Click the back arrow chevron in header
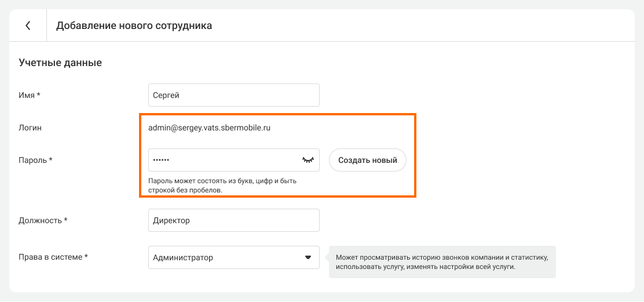 tap(28, 26)
